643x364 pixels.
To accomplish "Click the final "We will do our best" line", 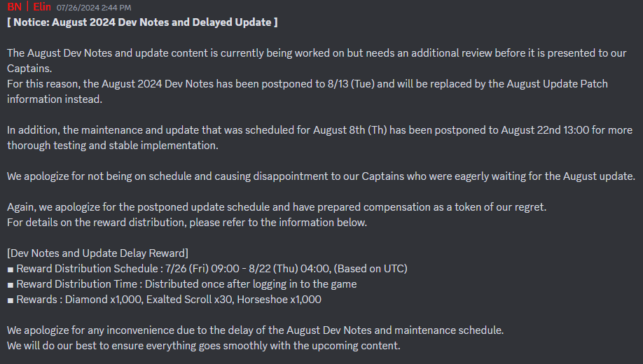I will (x=204, y=346).
